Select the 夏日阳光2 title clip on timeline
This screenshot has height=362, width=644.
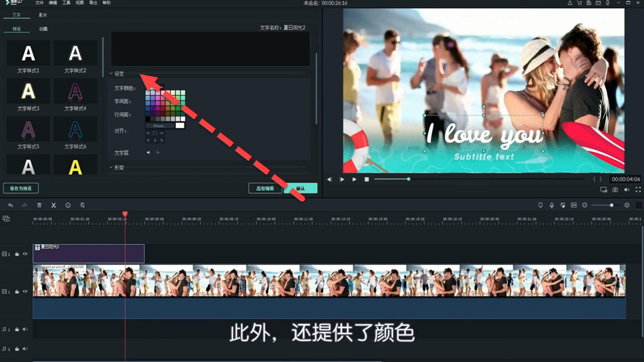click(x=89, y=253)
